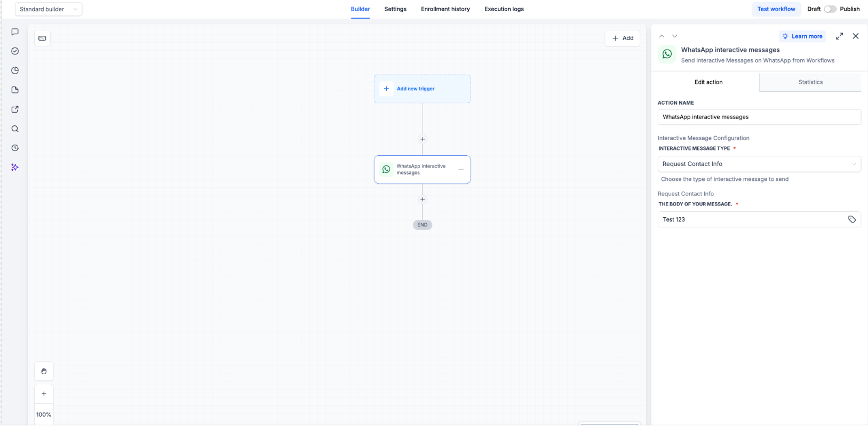Open custom values tag icon in message body

tap(852, 219)
